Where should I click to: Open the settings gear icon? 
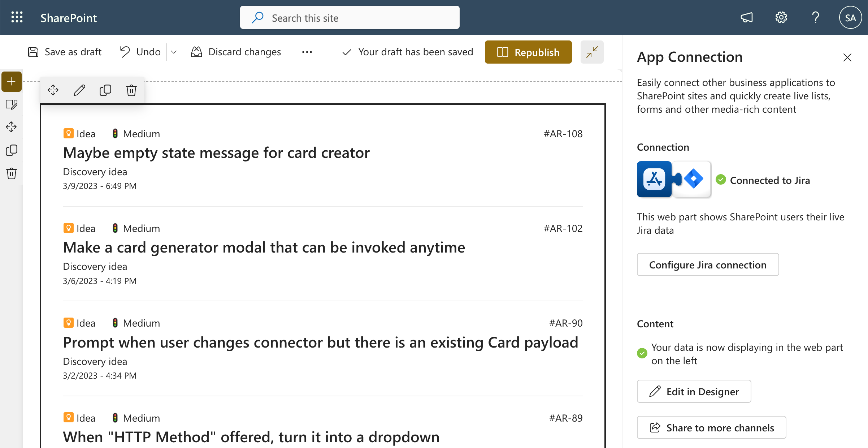[x=781, y=17]
